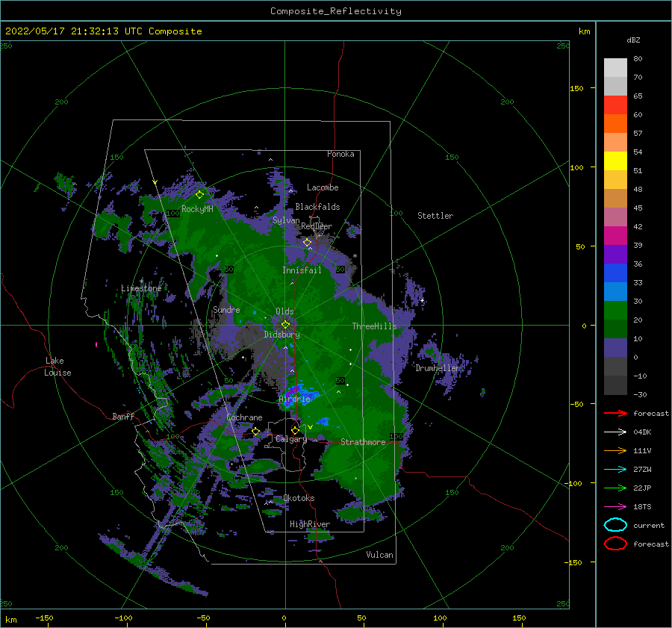Click the yellow 51 dBZ color band
The image size is (672, 628).
click(x=615, y=161)
